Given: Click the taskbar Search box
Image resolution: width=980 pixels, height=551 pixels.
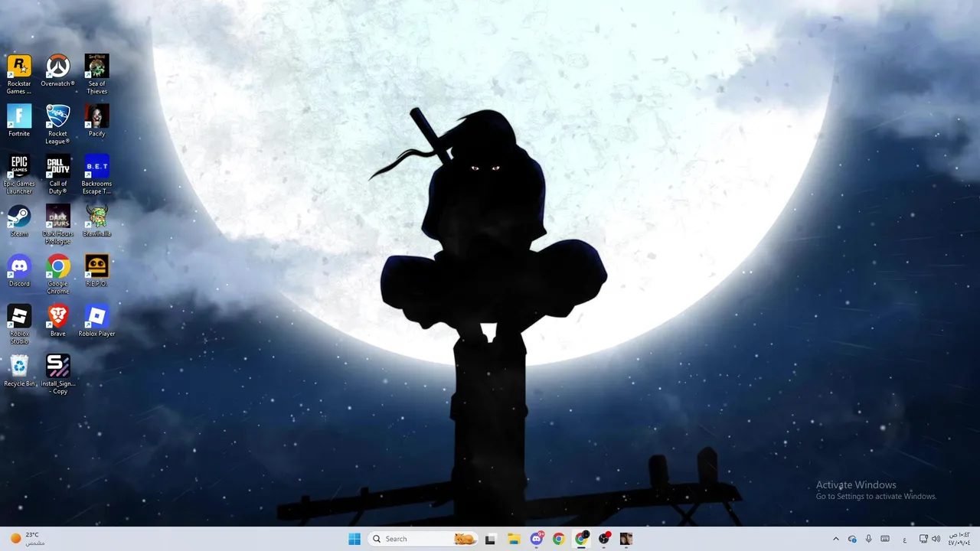Looking at the screenshot, I should [x=423, y=539].
